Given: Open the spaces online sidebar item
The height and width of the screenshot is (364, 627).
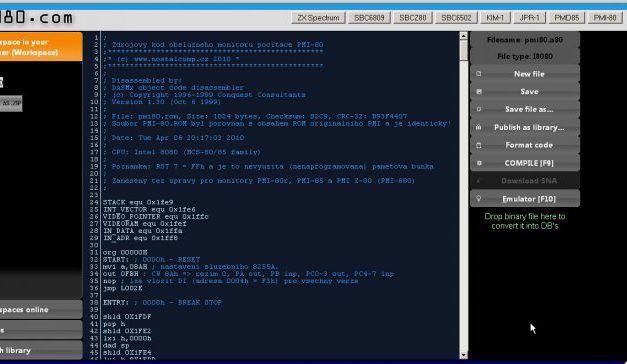Looking at the screenshot, I should point(40,310).
